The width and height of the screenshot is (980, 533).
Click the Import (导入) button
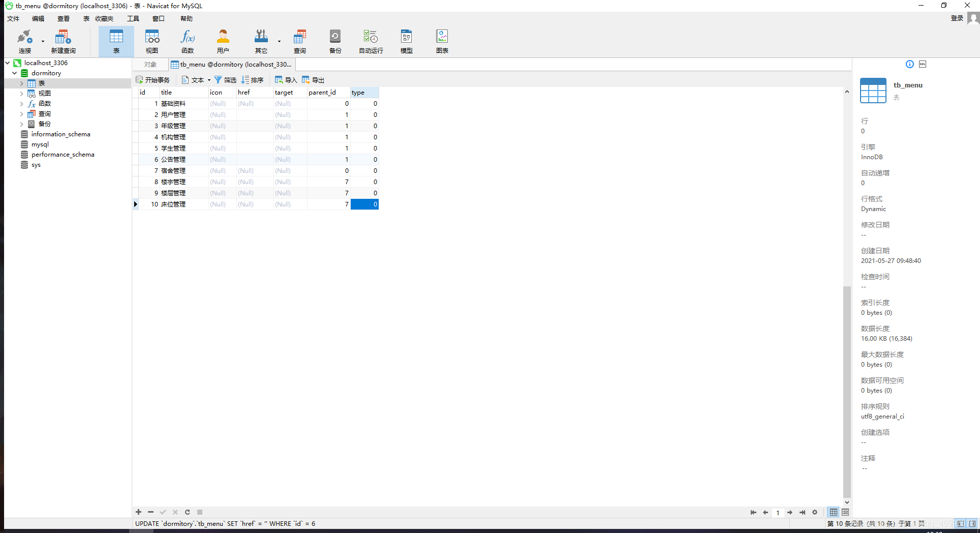(x=286, y=80)
